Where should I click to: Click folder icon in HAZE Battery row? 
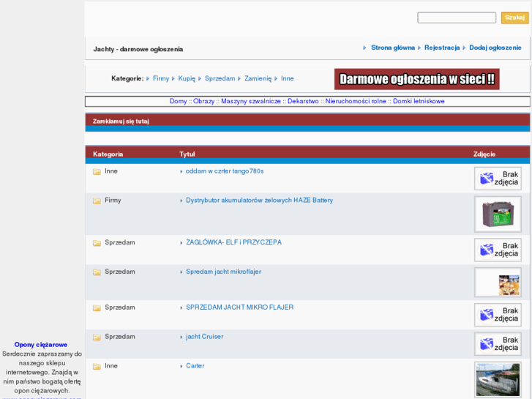pyautogui.click(x=97, y=201)
